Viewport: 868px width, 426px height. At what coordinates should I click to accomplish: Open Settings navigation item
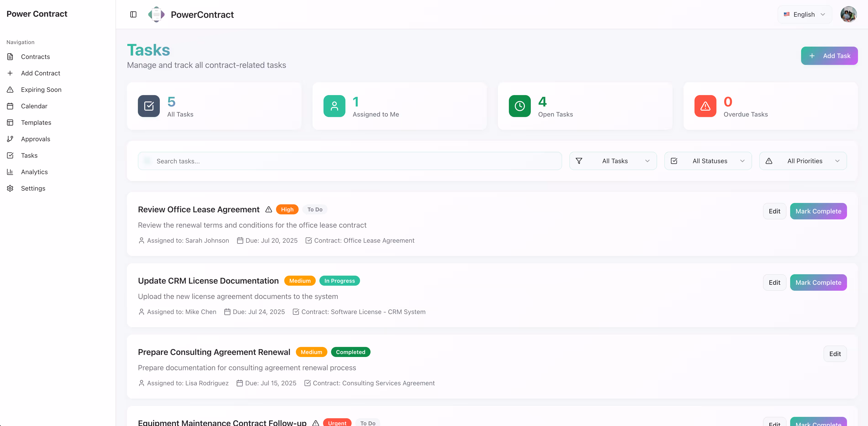(33, 188)
